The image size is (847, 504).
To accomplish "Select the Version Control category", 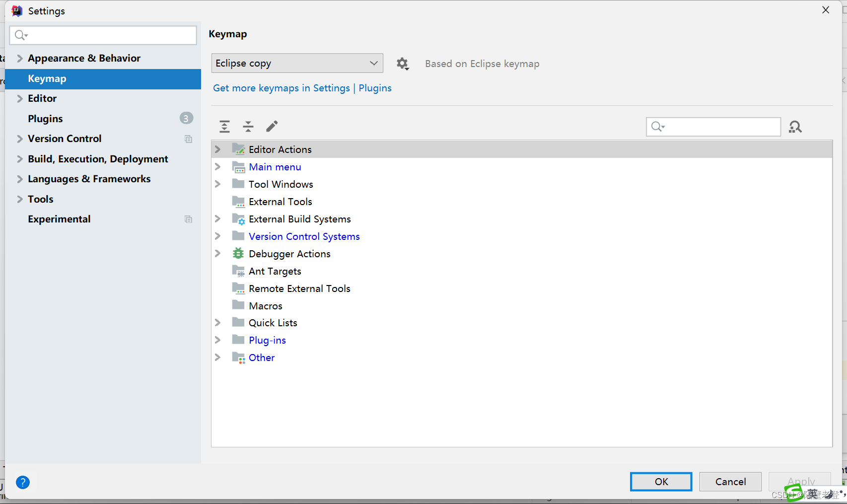I will [x=65, y=139].
